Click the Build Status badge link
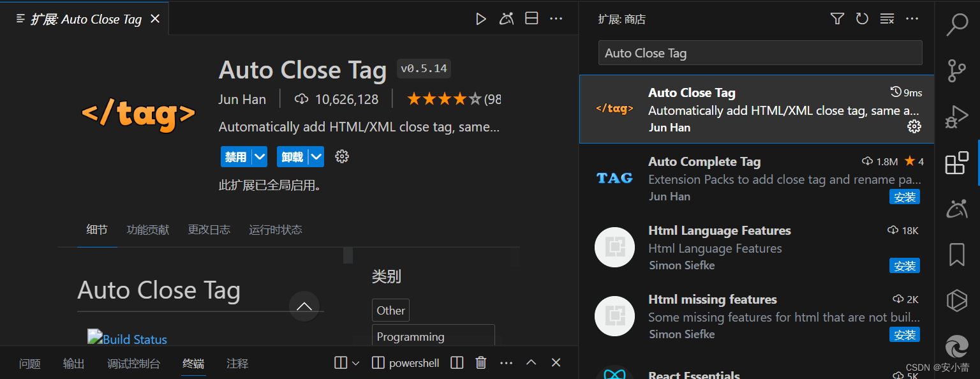The image size is (980, 379). click(x=128, y=339)
